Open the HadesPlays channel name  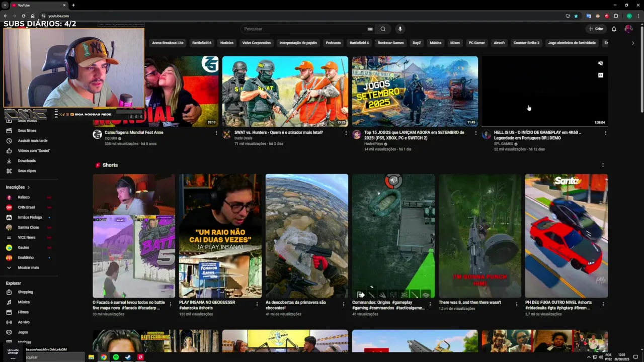[x=373, y=144]
